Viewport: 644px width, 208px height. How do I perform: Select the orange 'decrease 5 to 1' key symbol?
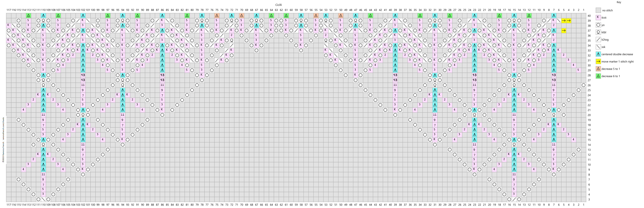(x=598, y=69)
